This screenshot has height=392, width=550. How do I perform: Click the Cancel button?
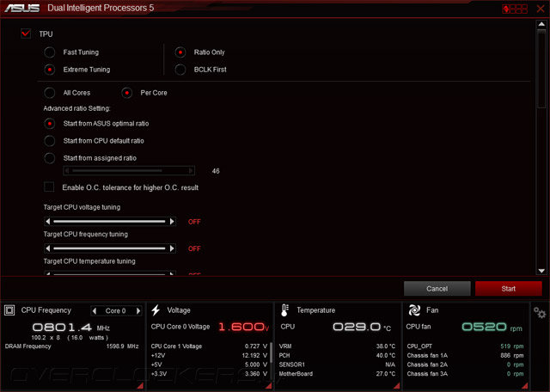pos(437,289)
